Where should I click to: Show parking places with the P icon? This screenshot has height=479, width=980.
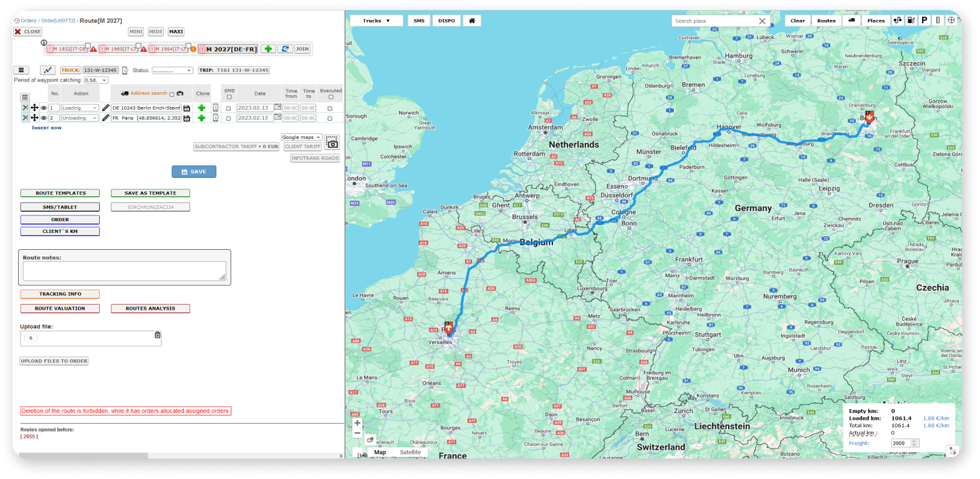(x=925, y=21)
